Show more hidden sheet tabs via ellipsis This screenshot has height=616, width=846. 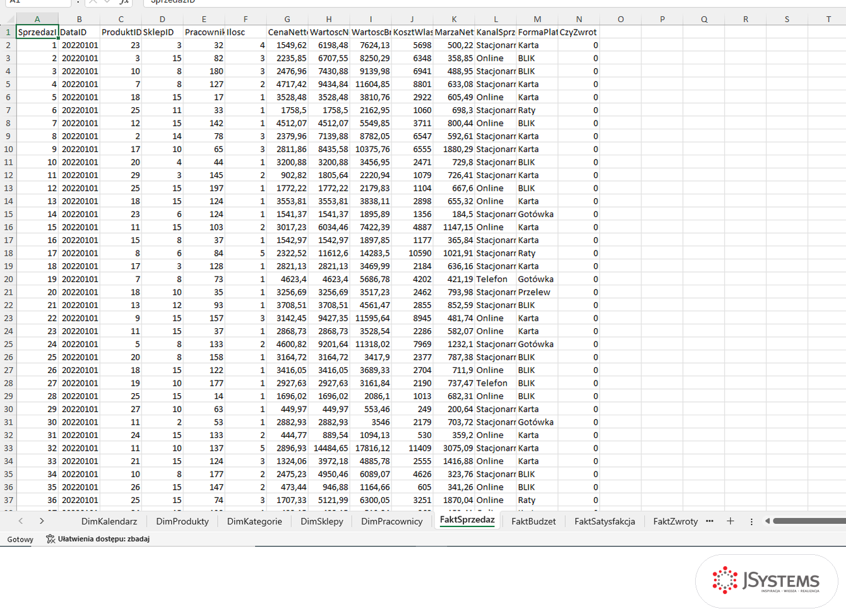(x=710, y=521)
